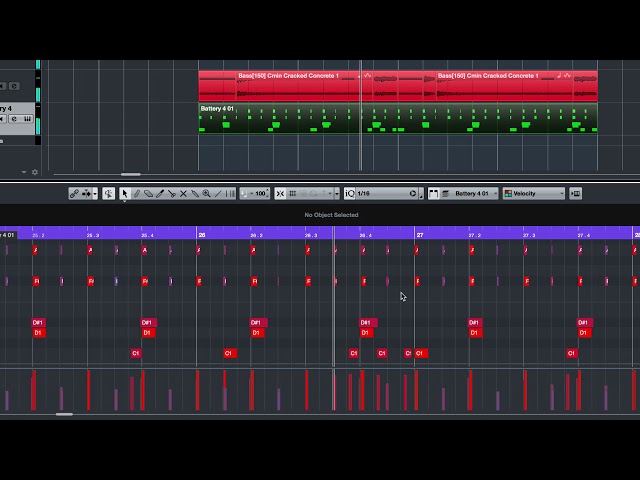Toggle the auto-scroll button in the editor toolbar
This screenshot has width=640, height=480.
[x=86, y=193]
